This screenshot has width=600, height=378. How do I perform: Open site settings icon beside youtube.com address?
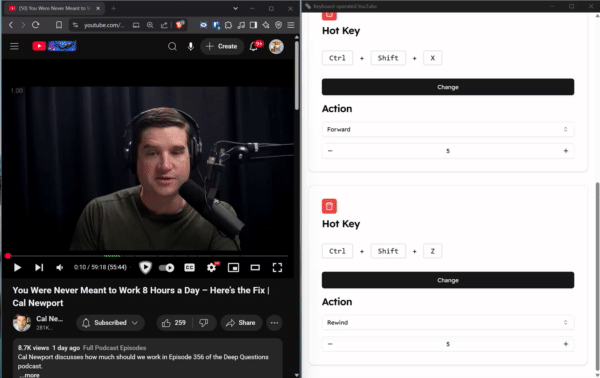click(x=75, y=25)
